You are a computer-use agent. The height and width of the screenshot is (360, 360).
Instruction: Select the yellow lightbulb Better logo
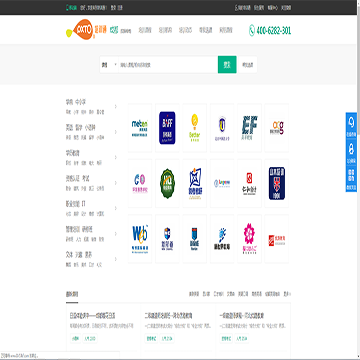(195, 128)
